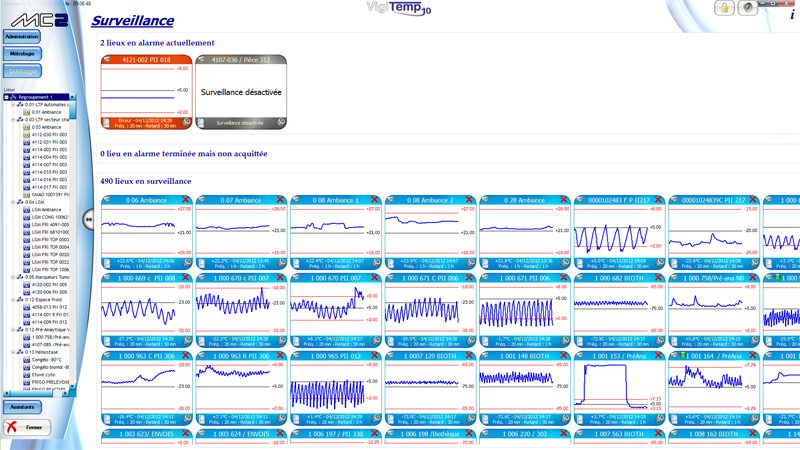Select 0 01 Ambiance in the tree

point(46,112)
